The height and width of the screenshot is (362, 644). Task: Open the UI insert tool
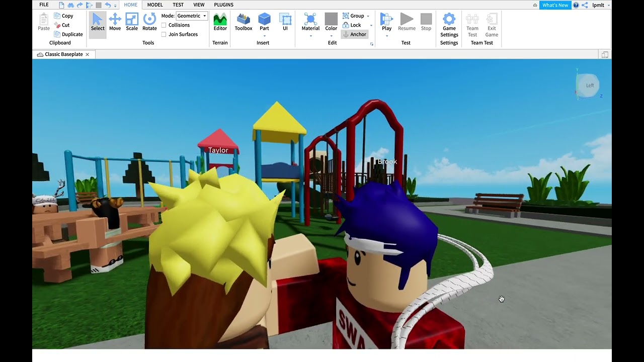click(285, 22)
